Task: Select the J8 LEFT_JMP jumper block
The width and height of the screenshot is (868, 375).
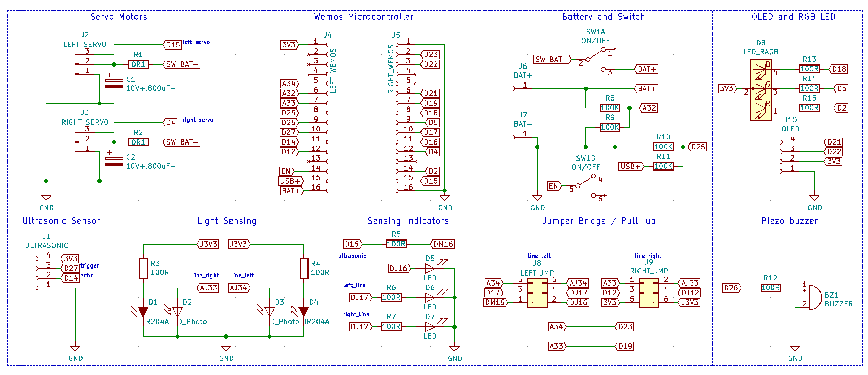Action: (537, 293)
